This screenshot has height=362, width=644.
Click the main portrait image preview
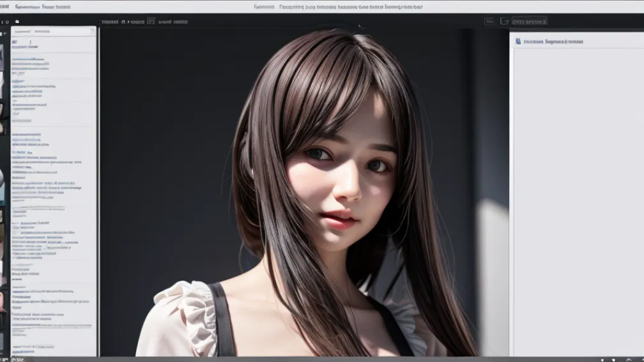304,192
